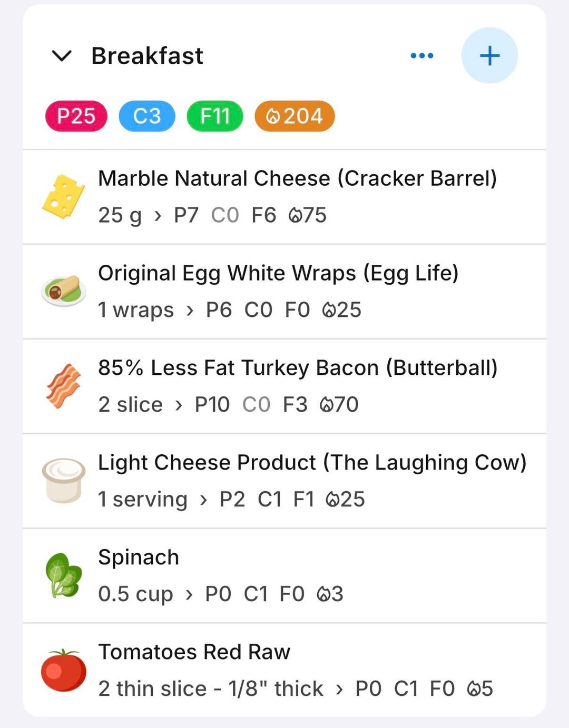
Task: Click the red tomato icon
Action: 64,670
